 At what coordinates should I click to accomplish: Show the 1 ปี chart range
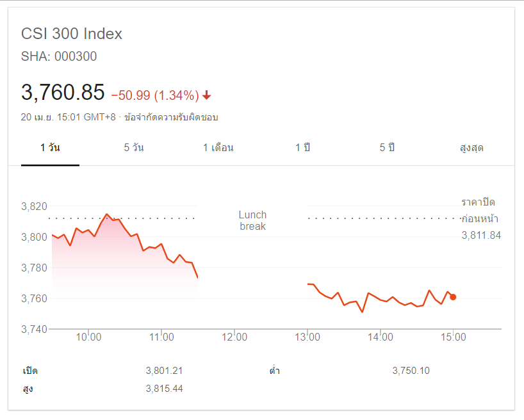pos(302,148)
